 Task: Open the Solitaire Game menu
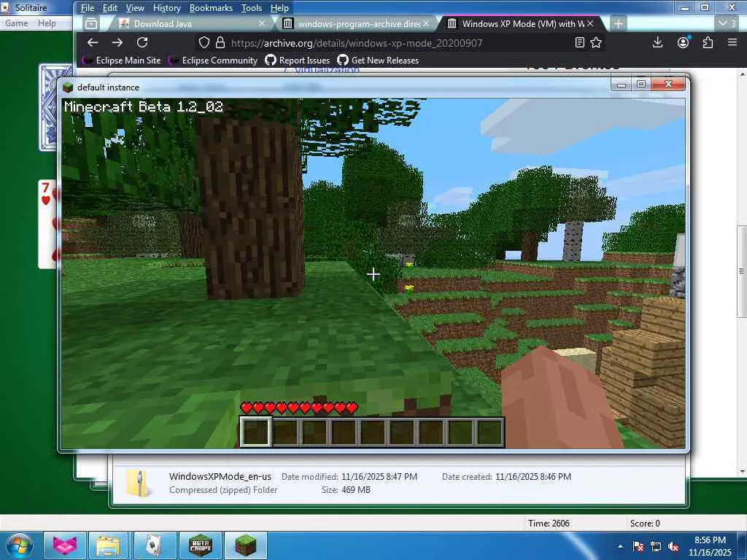point(16,23)
